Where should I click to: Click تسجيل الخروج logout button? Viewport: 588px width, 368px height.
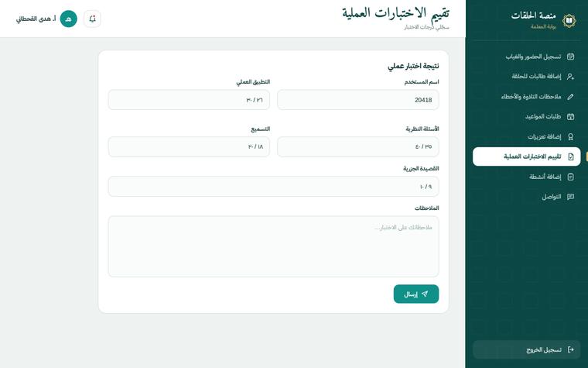click(x=527, y=349)
